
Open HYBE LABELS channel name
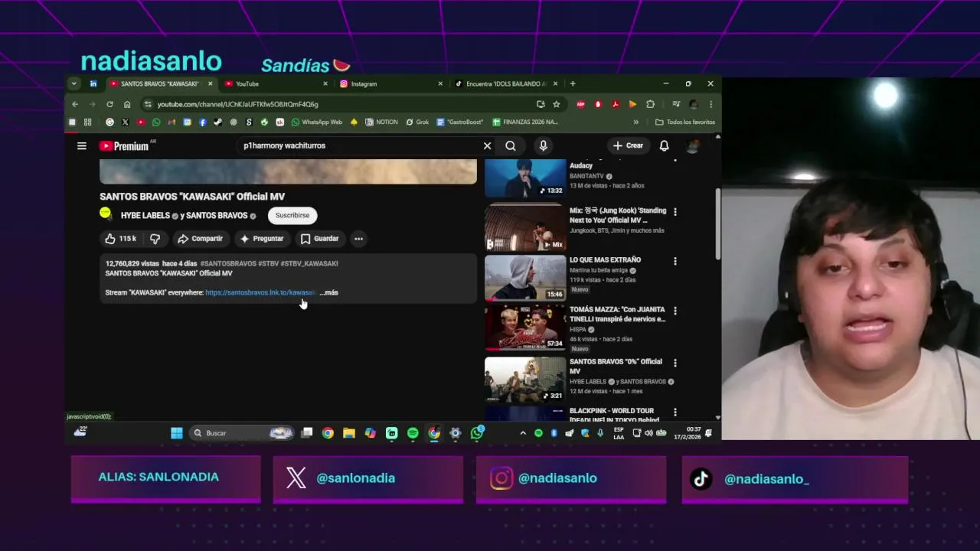click(145, 216)
